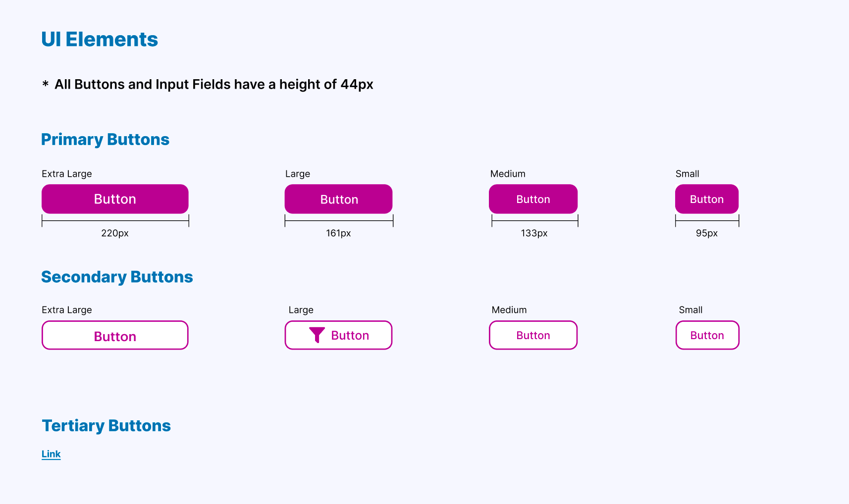Click the funnel filter icon in Large secondary button

tap(317, 335)
